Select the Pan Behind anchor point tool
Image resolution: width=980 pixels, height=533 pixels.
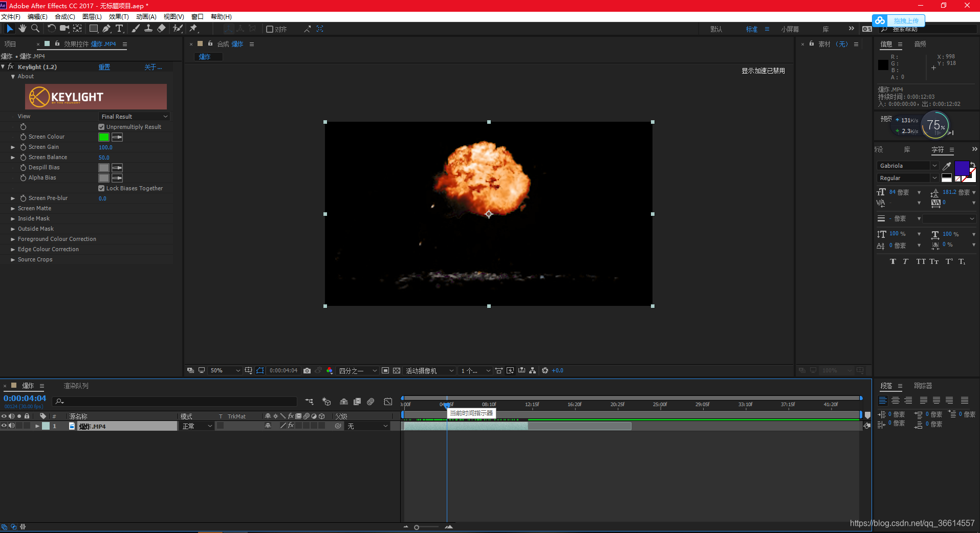[x=77, y=29]
